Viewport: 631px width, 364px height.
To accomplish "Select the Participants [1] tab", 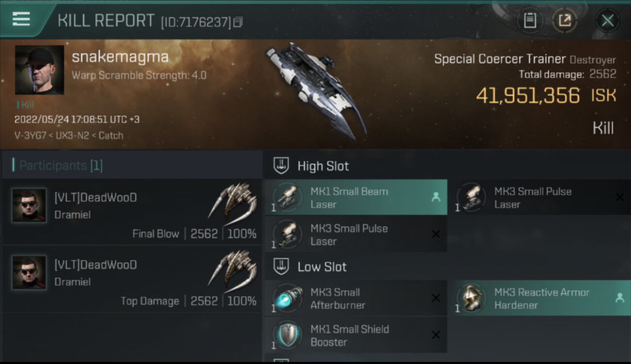I will coord(61,165).
